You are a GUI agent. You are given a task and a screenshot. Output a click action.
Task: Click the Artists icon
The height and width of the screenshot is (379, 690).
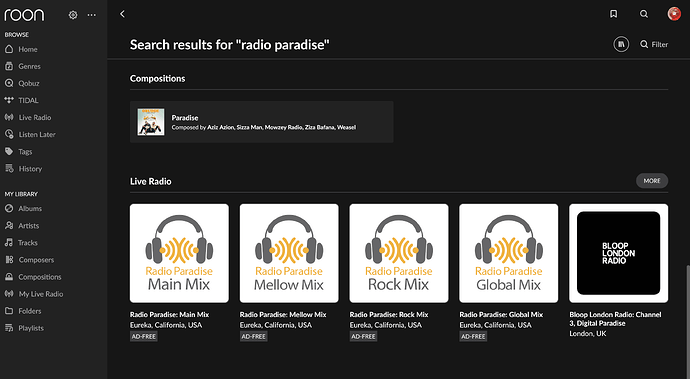pyautogui.click(x=9, y=225)
